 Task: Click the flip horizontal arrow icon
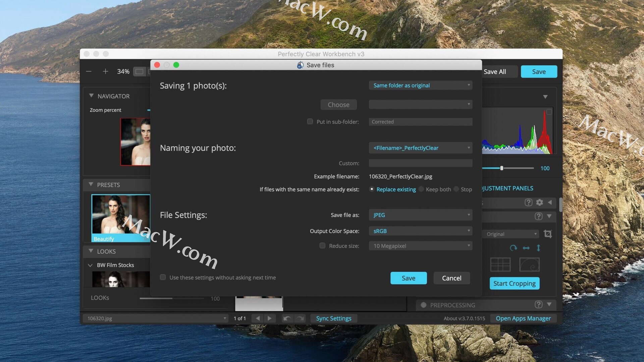(526, 248)
